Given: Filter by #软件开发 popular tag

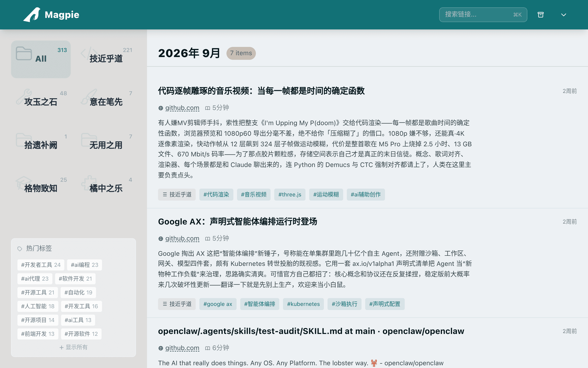Looking at the screenshot, I should (x=75, y=279).
